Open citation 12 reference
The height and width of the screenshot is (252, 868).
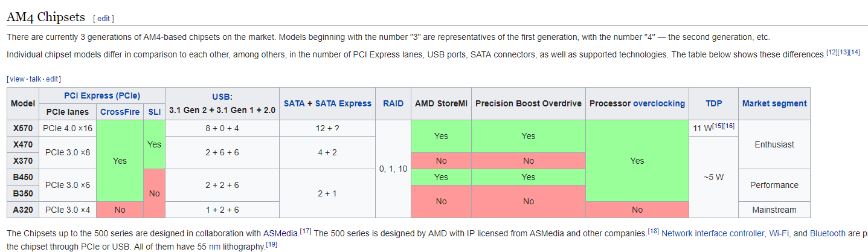[832, 53]
